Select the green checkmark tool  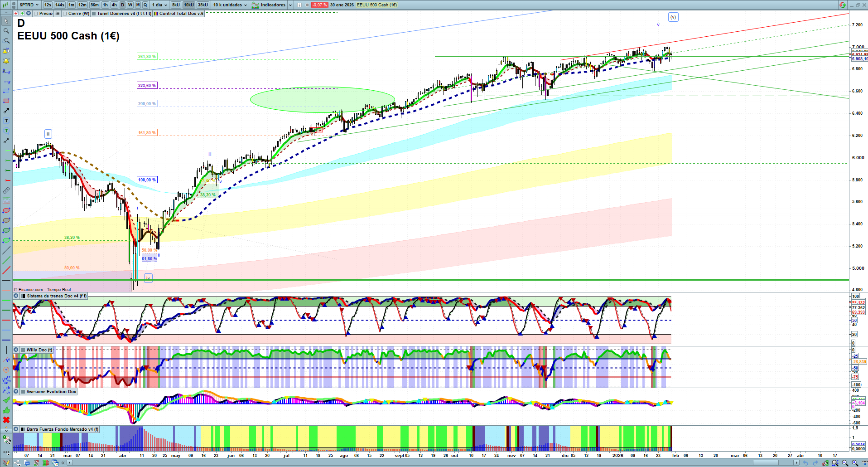[6, 400]
